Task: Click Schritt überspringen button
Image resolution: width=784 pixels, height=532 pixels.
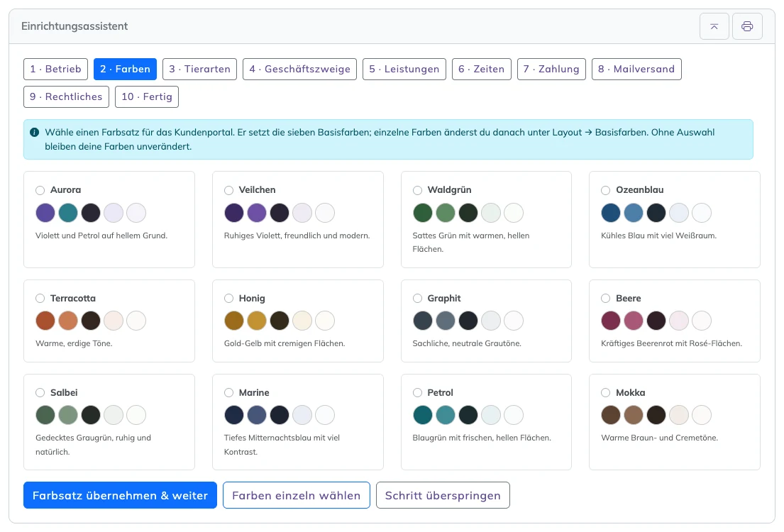Action: pyautogui.click(x=443, y=495)
